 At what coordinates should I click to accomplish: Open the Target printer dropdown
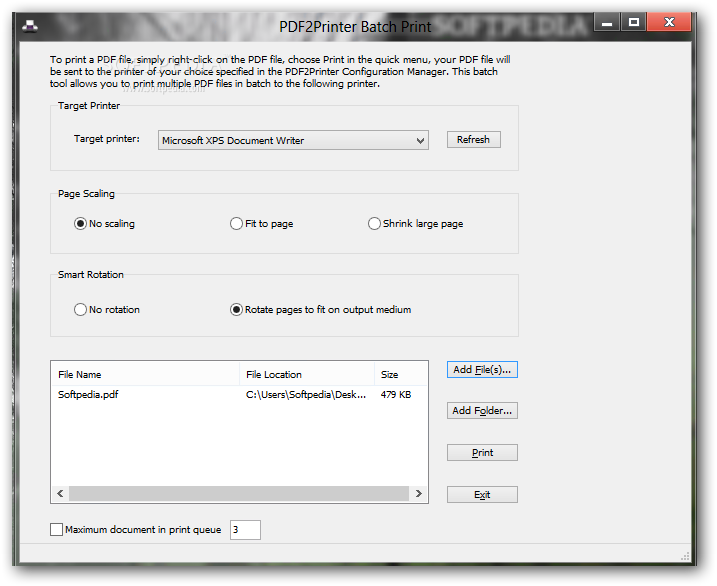point(293,140)
